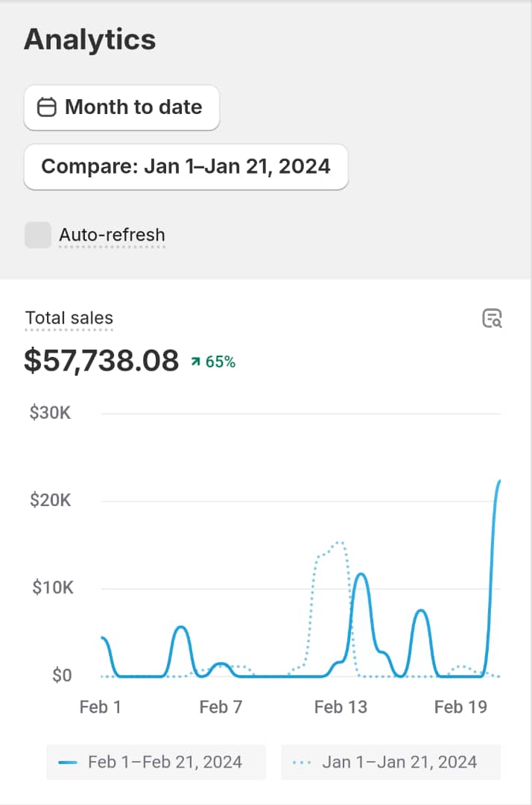This screenshot has width=532, height=805.
Task: Click the solid line marker in the legend
Action: 68,763
